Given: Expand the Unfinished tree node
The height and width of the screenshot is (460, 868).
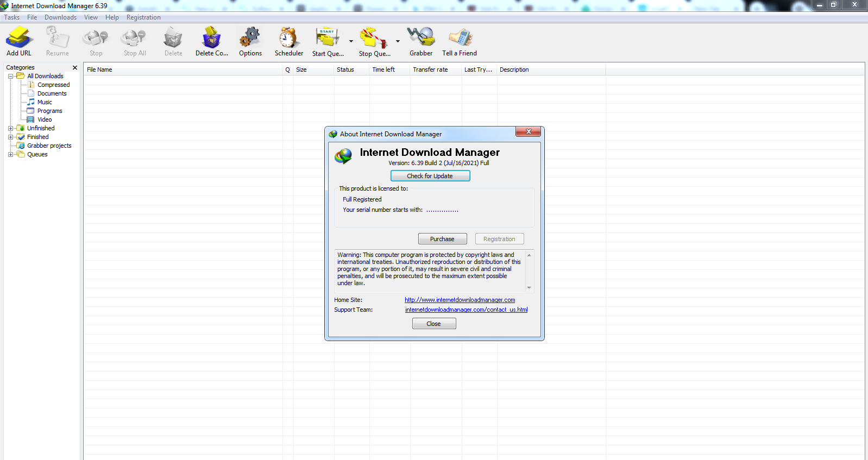Looking at the screenshot, I should pyautogui.click(x=10, y=128).
